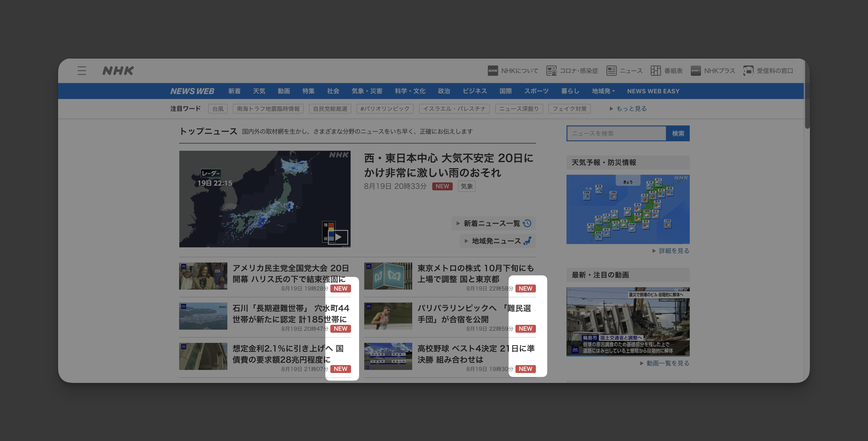The height and width of the screenshot is (441, 868).
Task: Click the high school baseball bracket thumbnail
Action: (x=388, y=356)
